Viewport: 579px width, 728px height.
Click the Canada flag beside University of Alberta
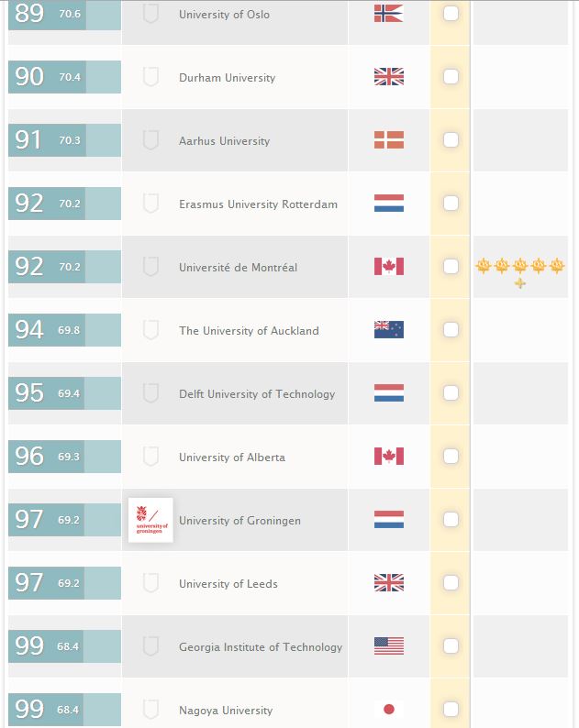(388, 457)
